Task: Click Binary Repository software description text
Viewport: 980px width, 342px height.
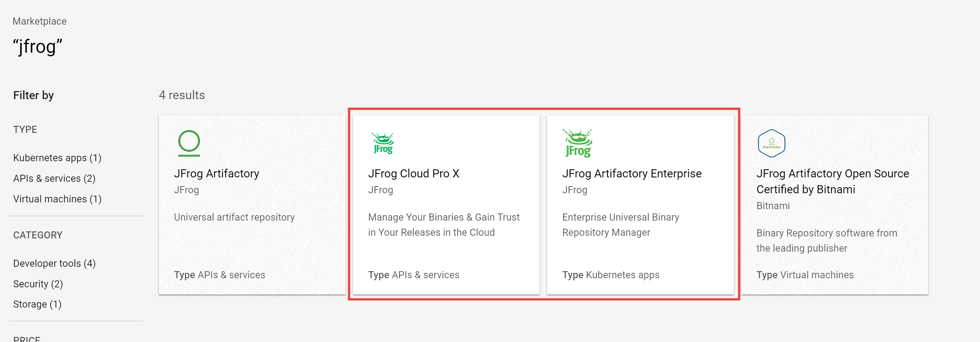Action: pyautogui.click(x=826, y=240)
